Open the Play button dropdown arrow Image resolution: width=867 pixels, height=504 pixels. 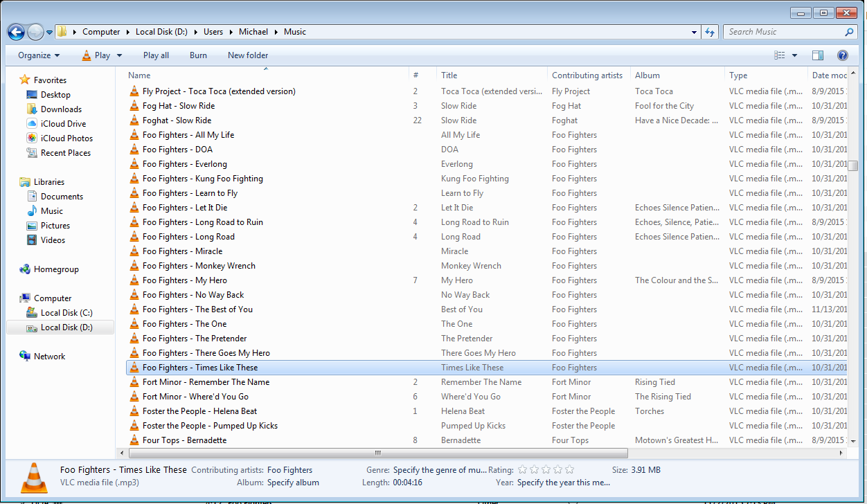tap(119, 55)
